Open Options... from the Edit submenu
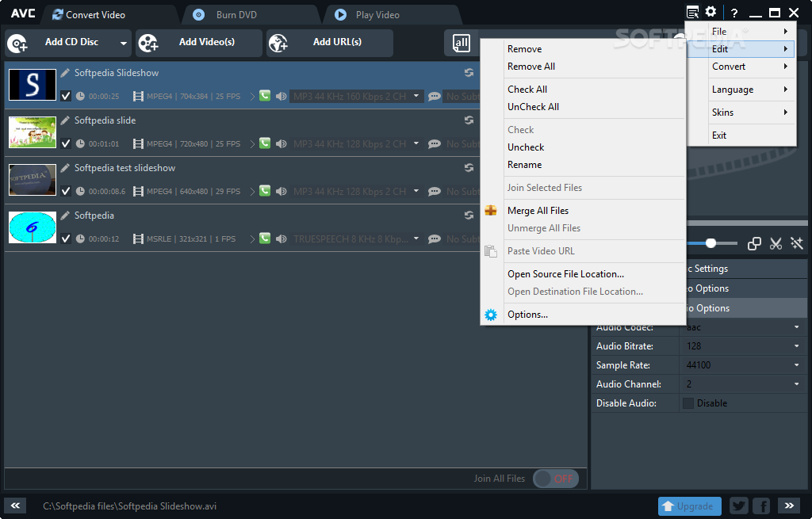The height and width of the screenshot is (519, 812). point(583,315)
